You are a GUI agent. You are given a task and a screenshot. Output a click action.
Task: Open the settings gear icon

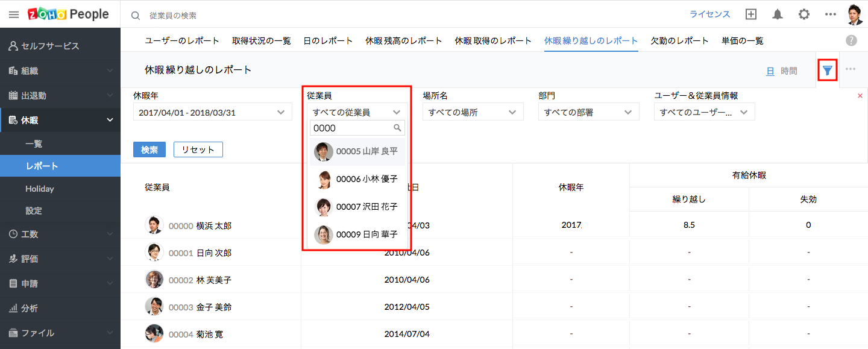804,14
